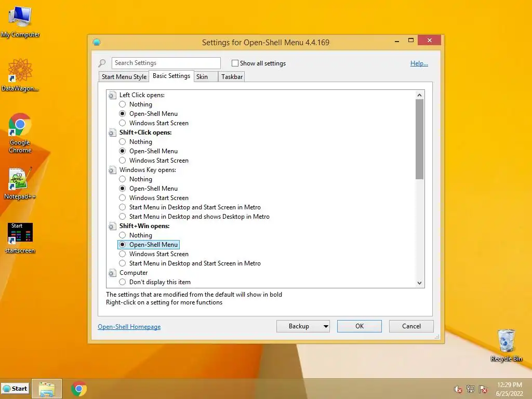The height and width of the screenshot is (399, 532).
Task: Click scrollbar down arrow in settings list
Action: (x=419, y=283)
